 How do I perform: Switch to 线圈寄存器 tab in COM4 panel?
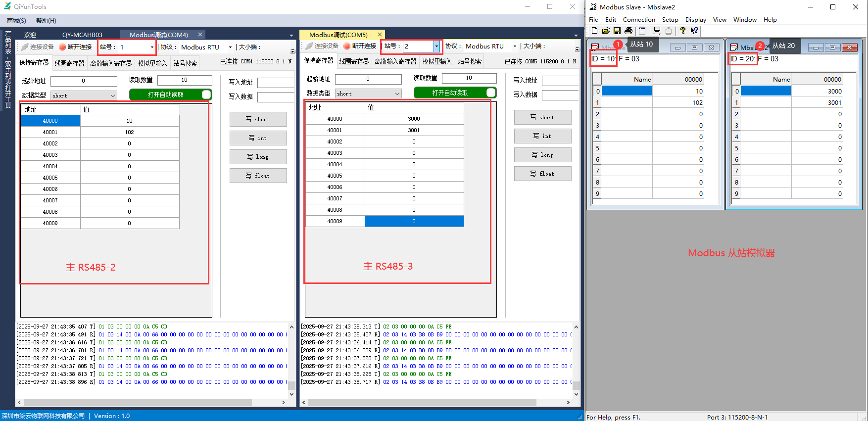pos(69,63)
